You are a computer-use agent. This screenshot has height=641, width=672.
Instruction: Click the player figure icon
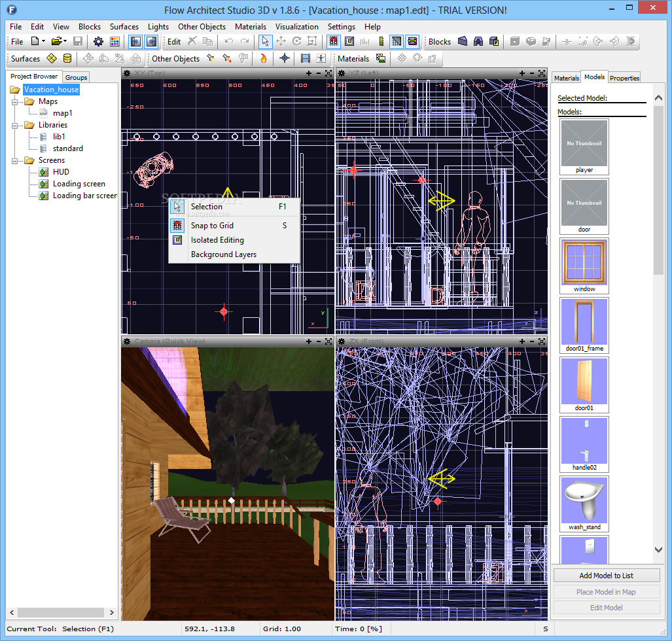click(321, 58)
